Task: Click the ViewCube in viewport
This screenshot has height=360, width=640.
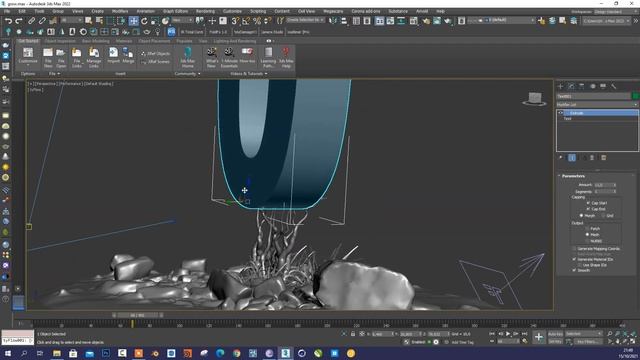Action: click(535, 99)
